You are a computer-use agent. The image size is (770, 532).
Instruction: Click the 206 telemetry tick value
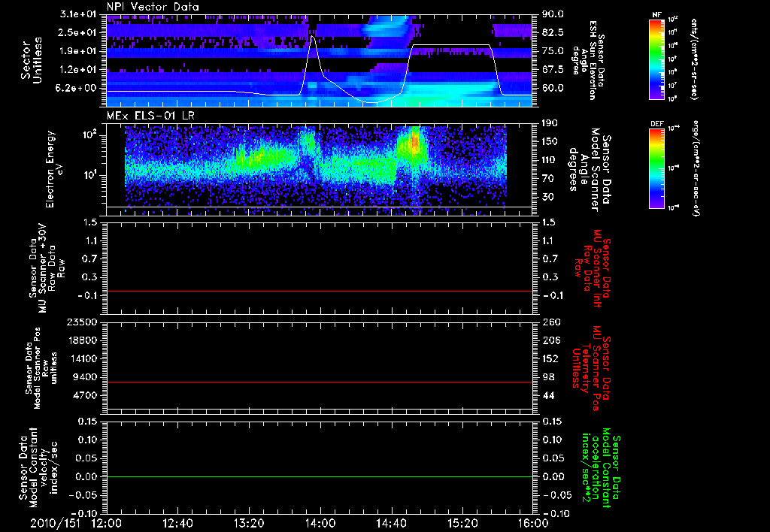550,340
